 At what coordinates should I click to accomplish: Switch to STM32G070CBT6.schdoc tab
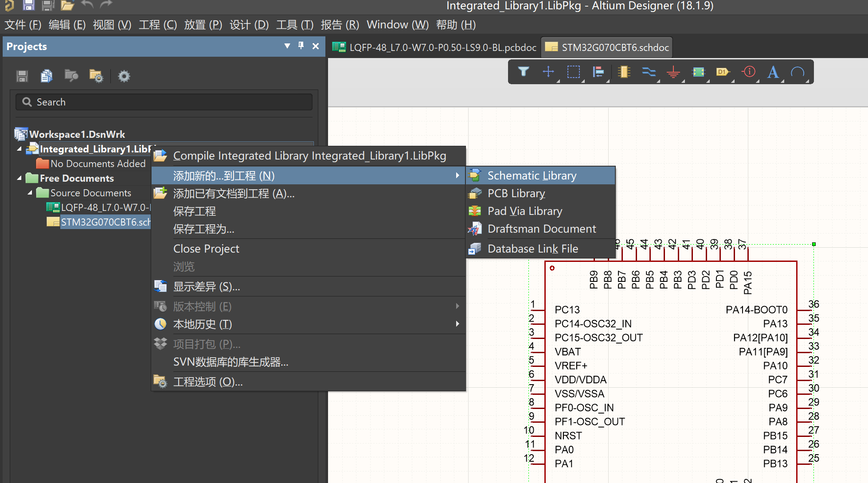pyautogui.click(x=607, y=47)
